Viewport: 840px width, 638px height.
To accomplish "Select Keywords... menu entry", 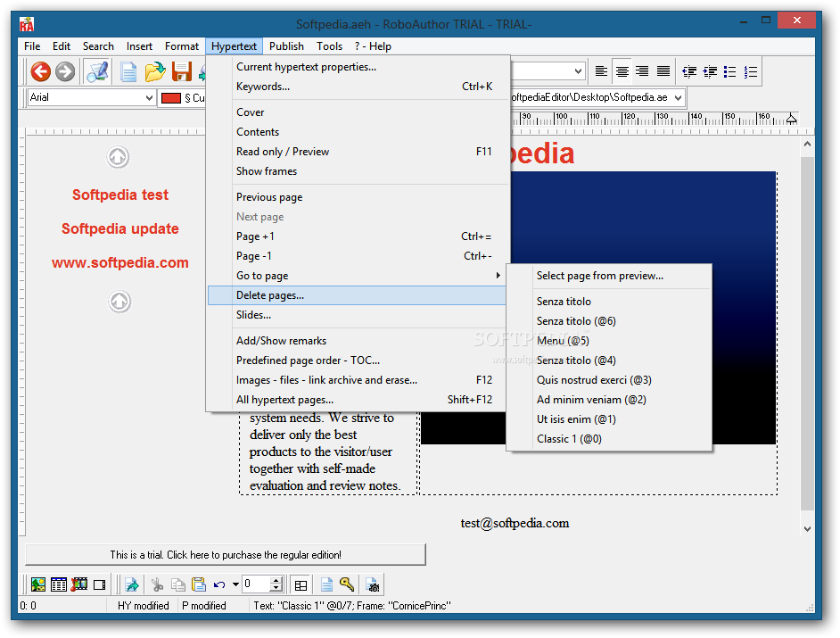I will click(357, 87).
